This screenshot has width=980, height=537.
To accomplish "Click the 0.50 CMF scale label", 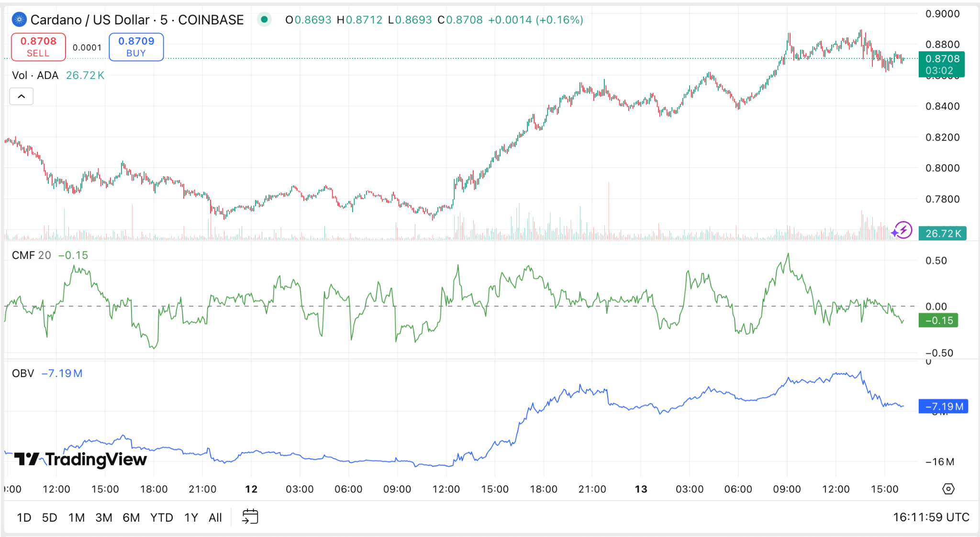I will coord(936,260).
